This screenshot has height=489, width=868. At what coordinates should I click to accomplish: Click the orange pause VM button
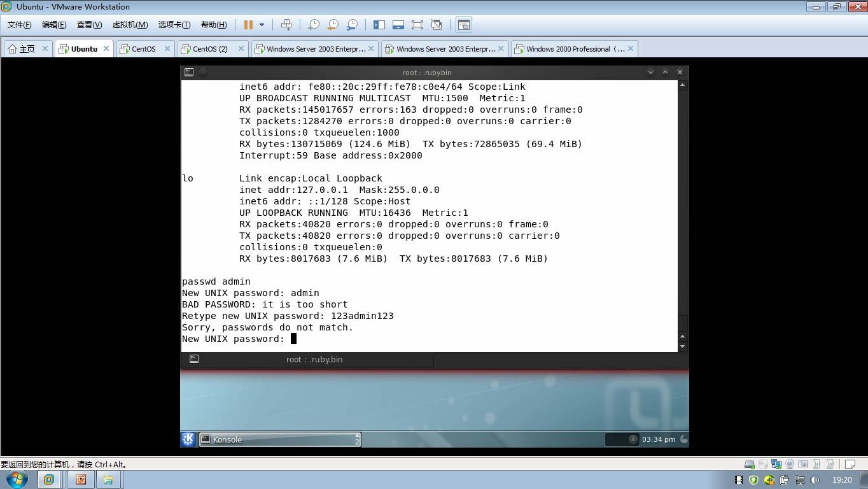[248, 25]
